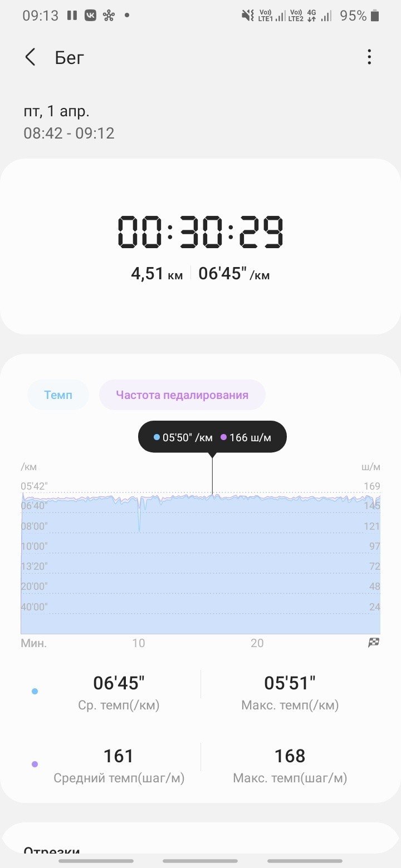Tap the checkered finish flag icon
The width and height of the screenshot is (401, 868).
coord(374,643)
